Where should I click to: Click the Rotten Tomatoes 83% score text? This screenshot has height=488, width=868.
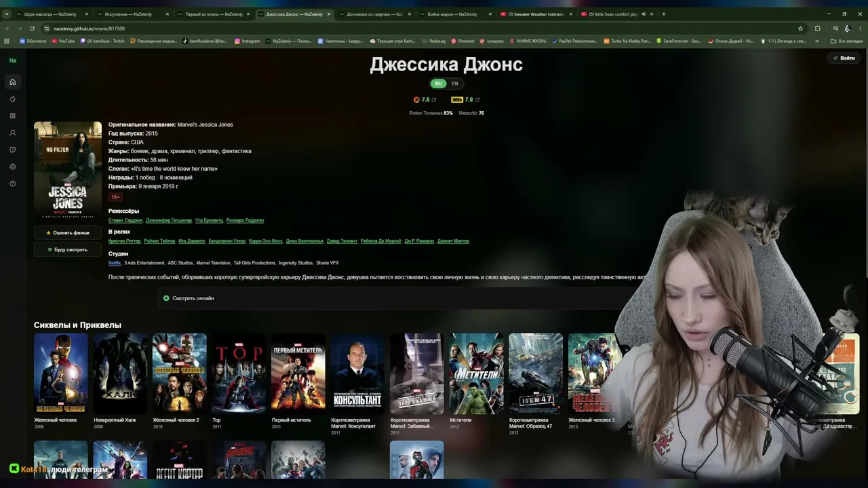coord(431,113)
